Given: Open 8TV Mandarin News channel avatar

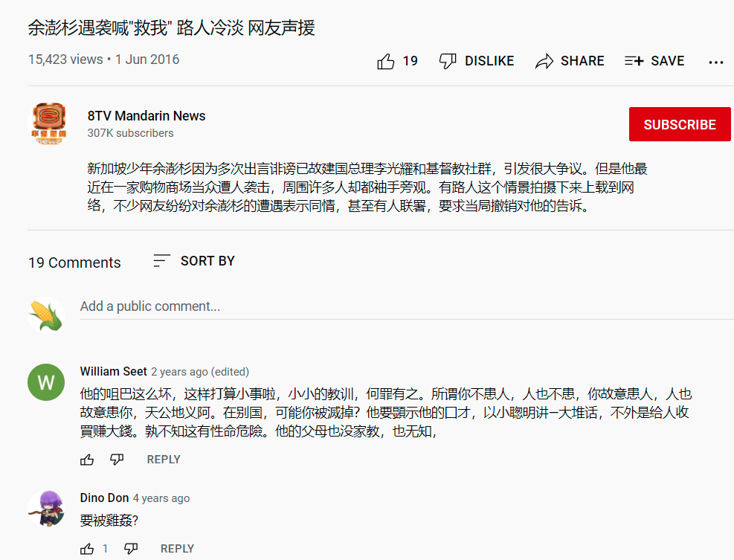Looking at the screenshot, I should (x=49, y=123).
